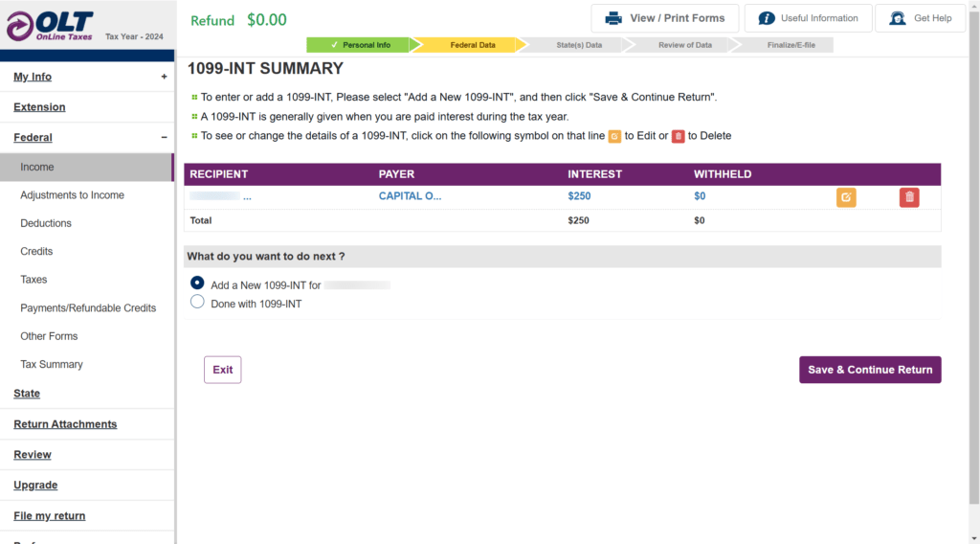The image size is (980, 544).
Task: Open Adjustments to Income in the sidebar
Action: pyautogui.click(x=73, y=195)
